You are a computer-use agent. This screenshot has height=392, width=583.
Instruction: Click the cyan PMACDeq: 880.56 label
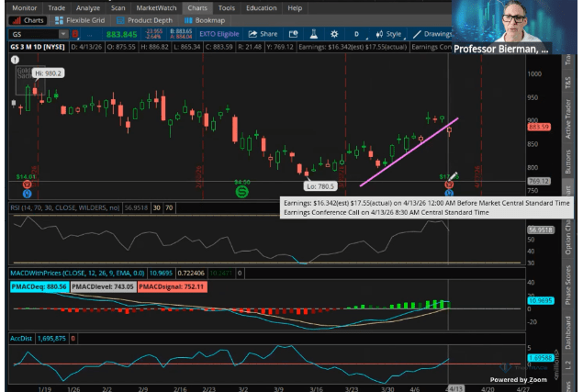39,286
